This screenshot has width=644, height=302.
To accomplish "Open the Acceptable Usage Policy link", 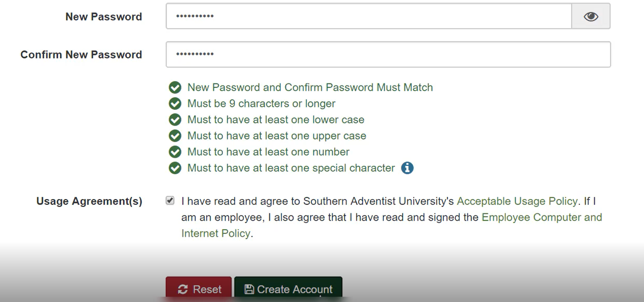I will (517, 201).
